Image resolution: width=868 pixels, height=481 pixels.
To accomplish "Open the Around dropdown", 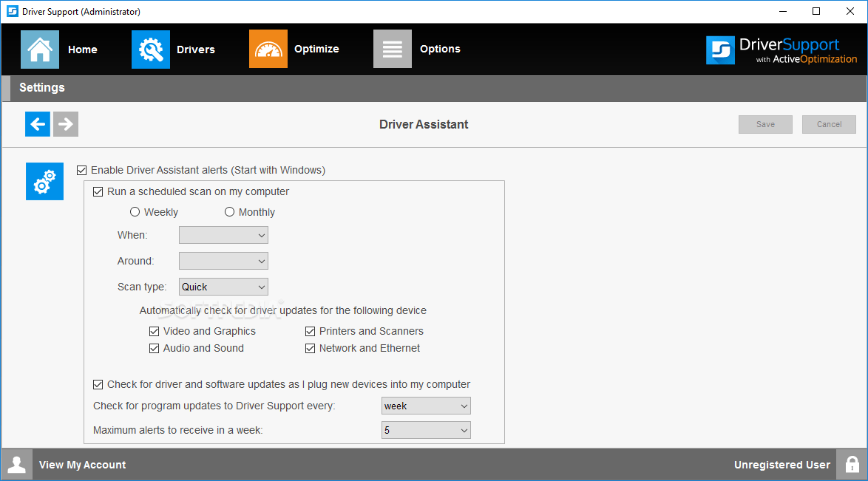I will (x=223, y=261).
